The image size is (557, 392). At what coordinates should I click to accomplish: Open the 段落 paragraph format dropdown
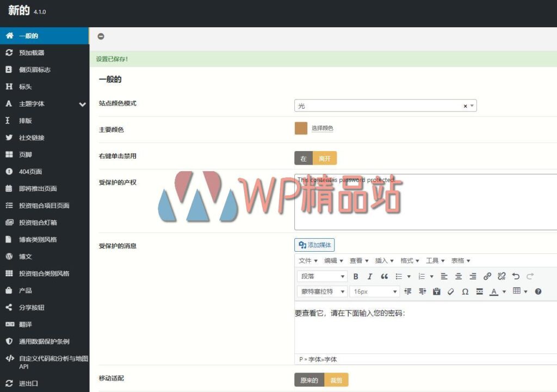(x=322, y=276)
